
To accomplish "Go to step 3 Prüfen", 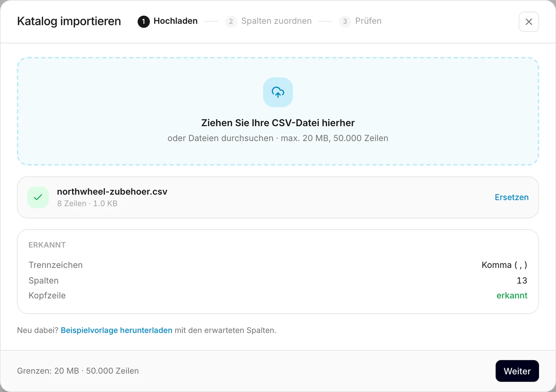I will (x=360, y=21).
